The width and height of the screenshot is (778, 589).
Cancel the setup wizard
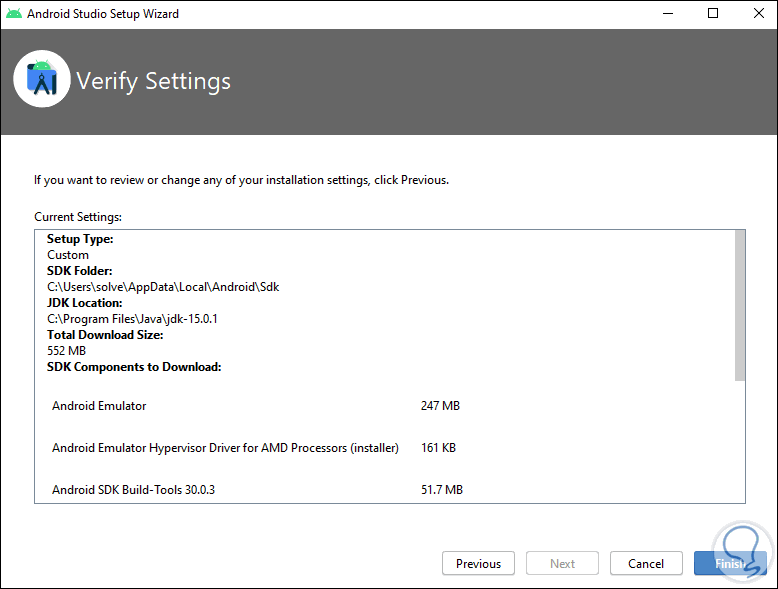646,563
